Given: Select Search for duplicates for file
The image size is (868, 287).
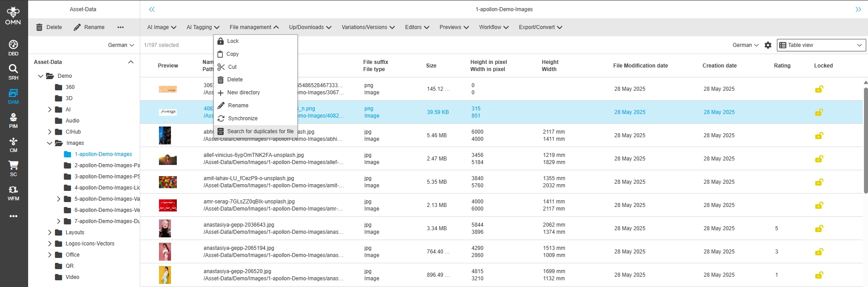Looking at the screenshot, I should (260, 131).
